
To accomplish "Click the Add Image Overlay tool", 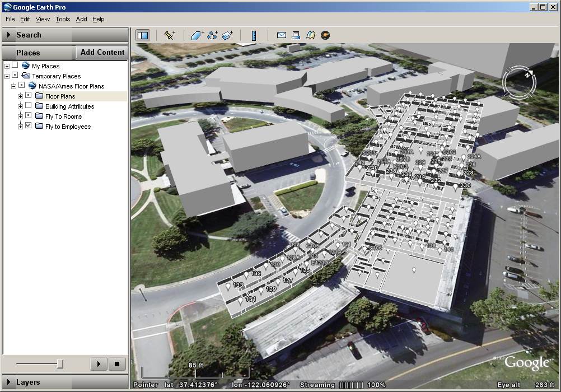I will pos(227,35).
